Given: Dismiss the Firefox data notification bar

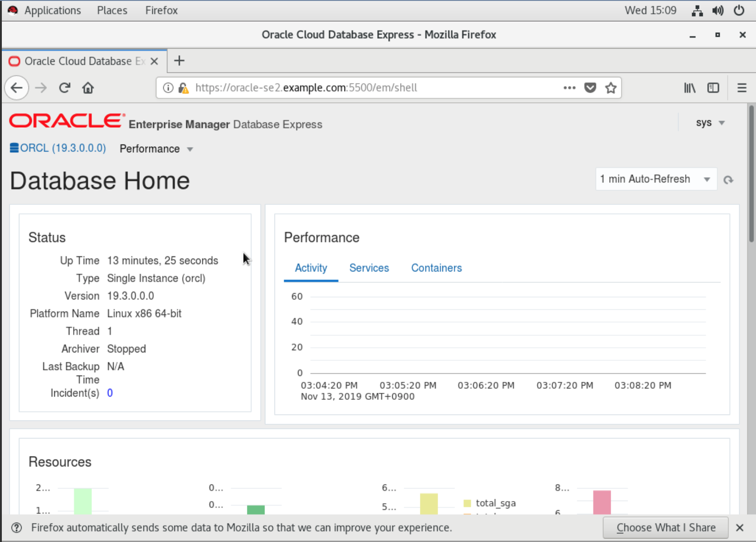Looking at the screenshot, I should (x=740, y=528).
